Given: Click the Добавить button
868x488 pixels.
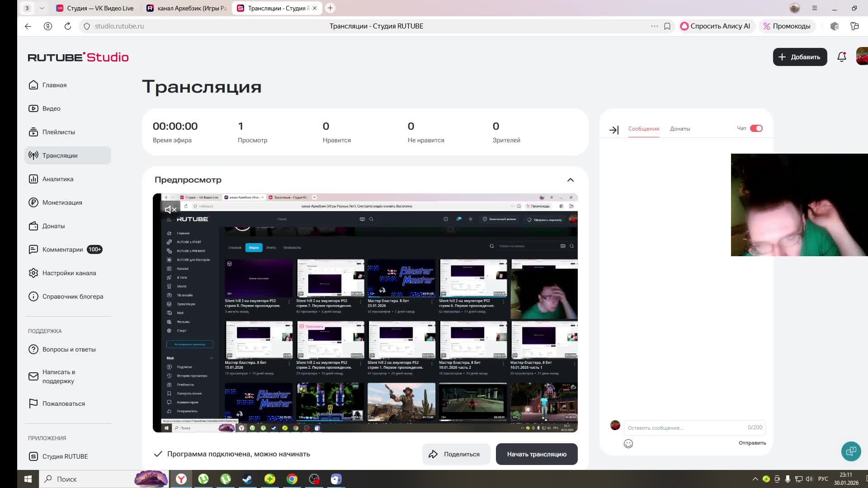Looking at the screenshot, I should pyautogui.click(x=799, y=57).
